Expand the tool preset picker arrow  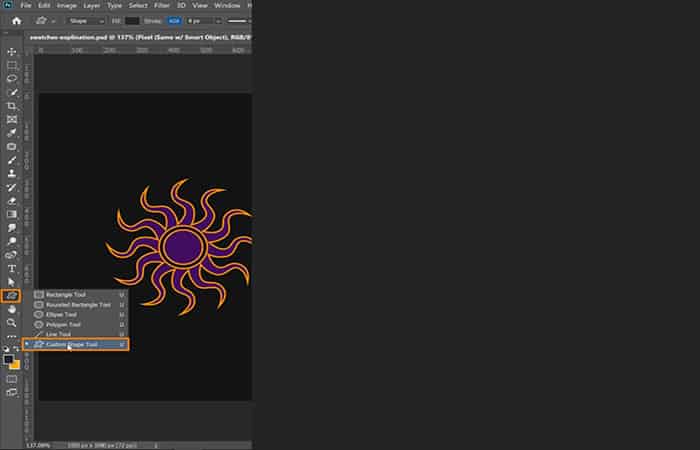[52, 20]
